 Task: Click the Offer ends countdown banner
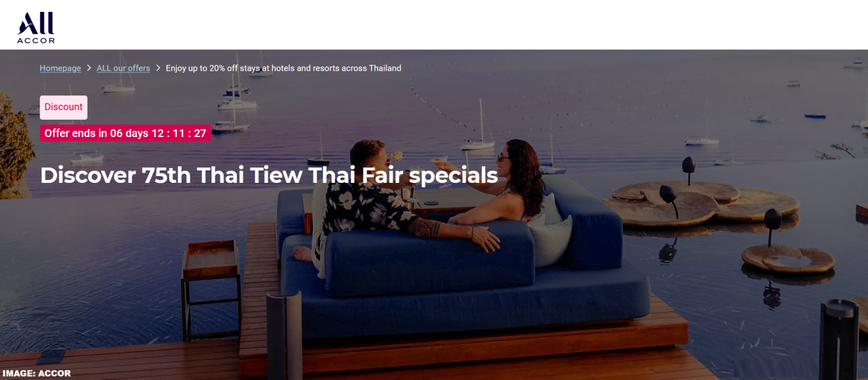coord(125,133)
